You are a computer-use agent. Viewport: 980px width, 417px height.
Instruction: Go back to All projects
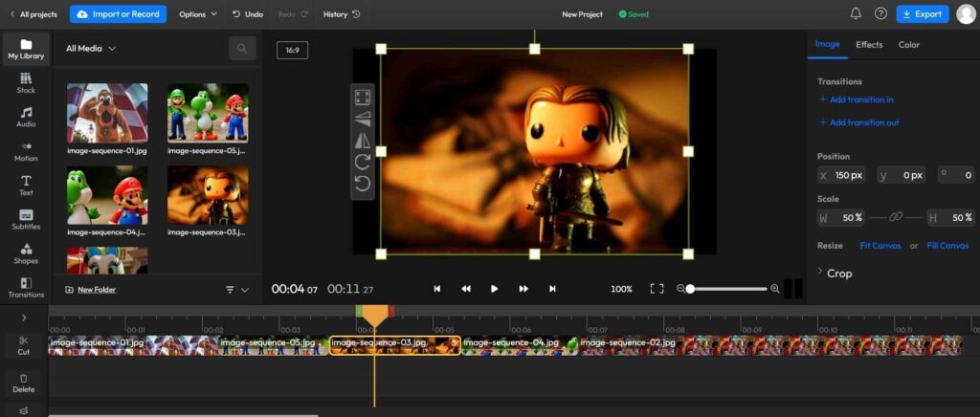coord(33,13)
